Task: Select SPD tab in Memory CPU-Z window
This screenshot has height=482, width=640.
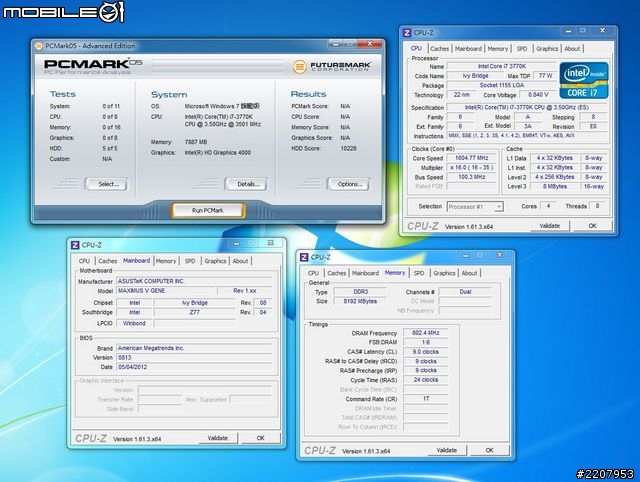Action: pos(419,273)
